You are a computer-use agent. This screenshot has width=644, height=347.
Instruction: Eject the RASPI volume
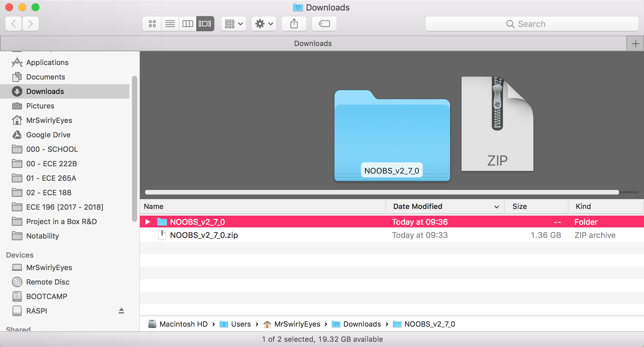pyautogui.click(x=121, y=311)
